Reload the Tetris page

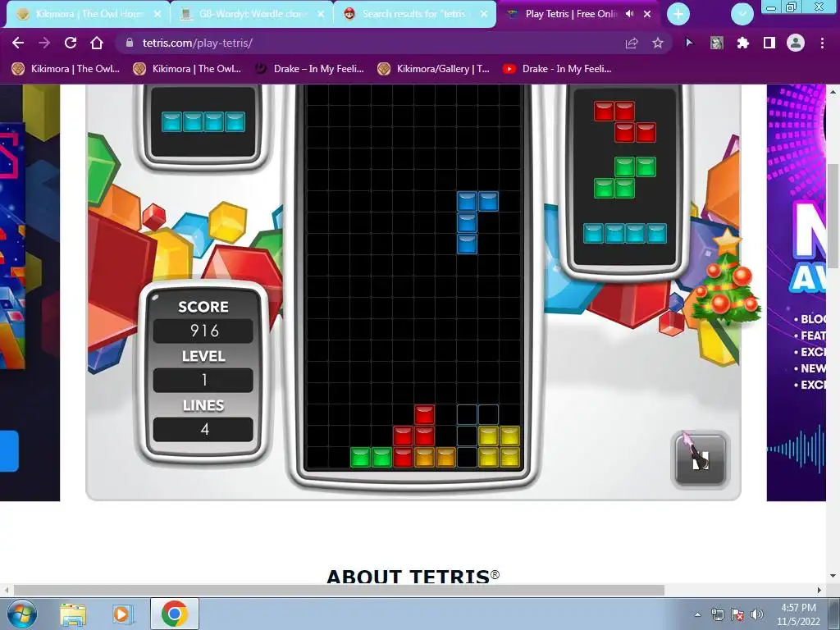click(x=71, y=43)
